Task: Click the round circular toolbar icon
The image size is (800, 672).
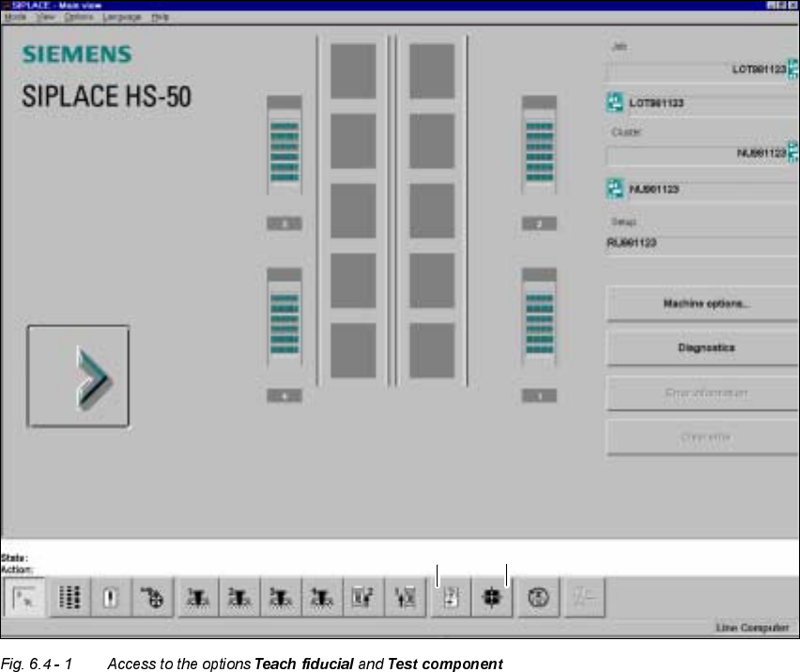Action: pos(538,597)
